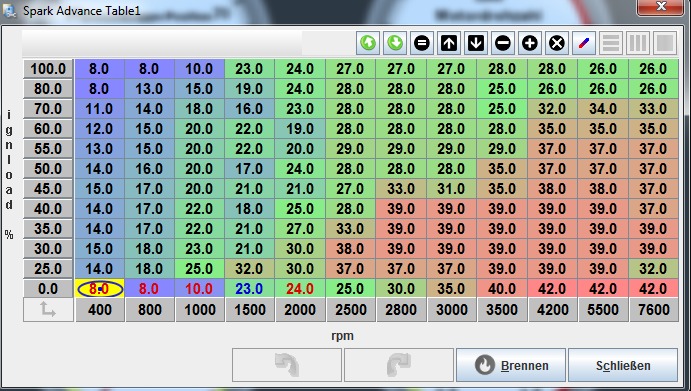Viewport: 691px width, 391px height.
Task: Select the rpm bin 2800 header
Action: pyautogui.click(x=401, y=309)
